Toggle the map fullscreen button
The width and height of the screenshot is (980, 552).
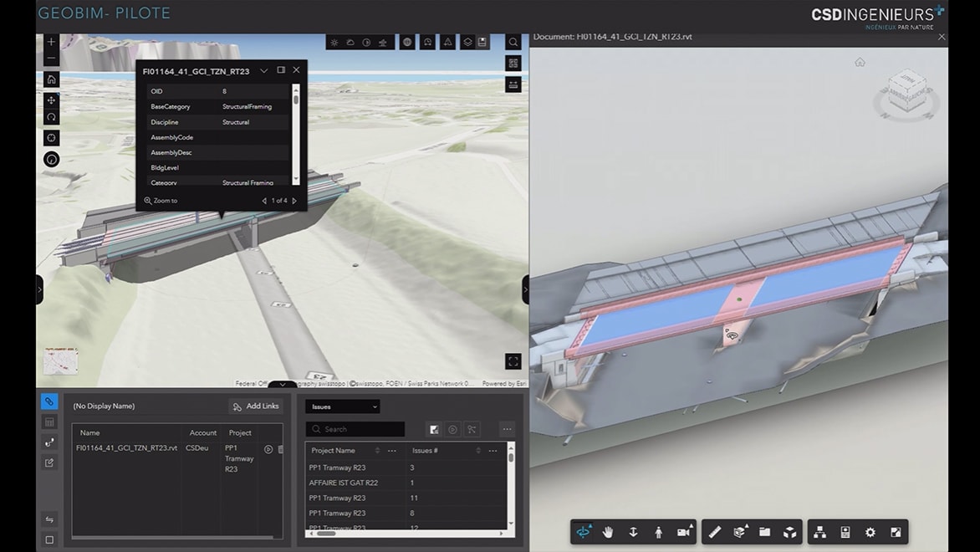(513, 361)
